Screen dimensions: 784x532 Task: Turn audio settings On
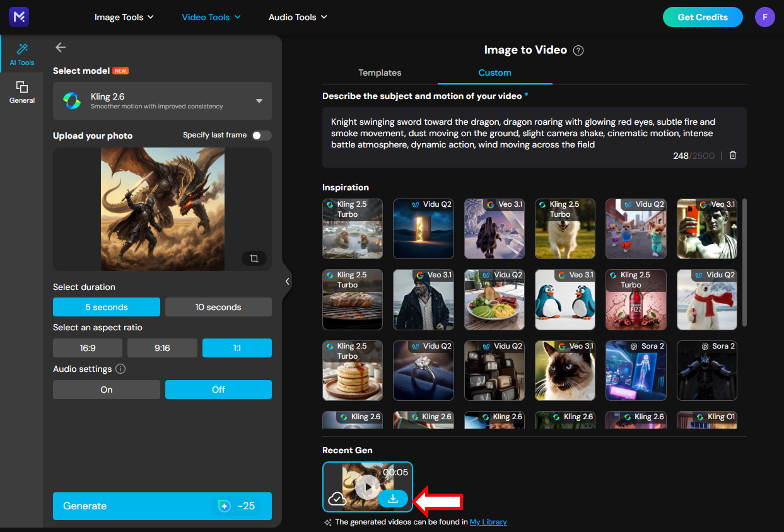106,390
